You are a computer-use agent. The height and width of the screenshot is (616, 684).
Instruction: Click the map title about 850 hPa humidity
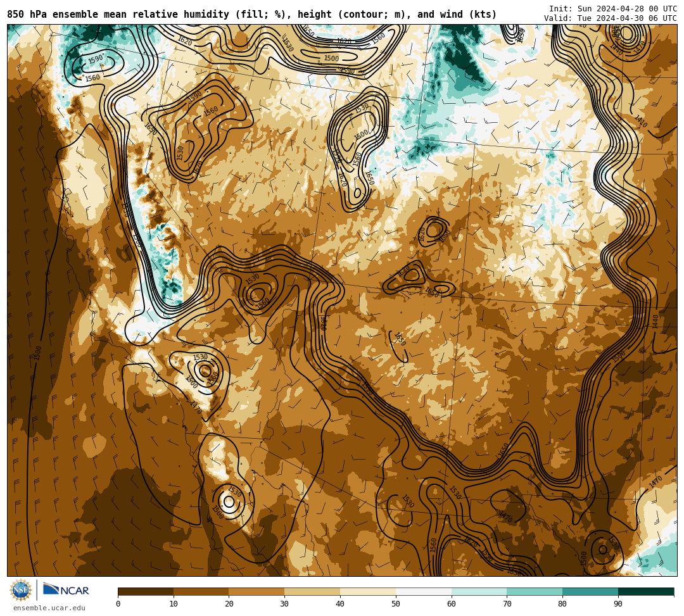pyautogui.click(x=251, y=15)
